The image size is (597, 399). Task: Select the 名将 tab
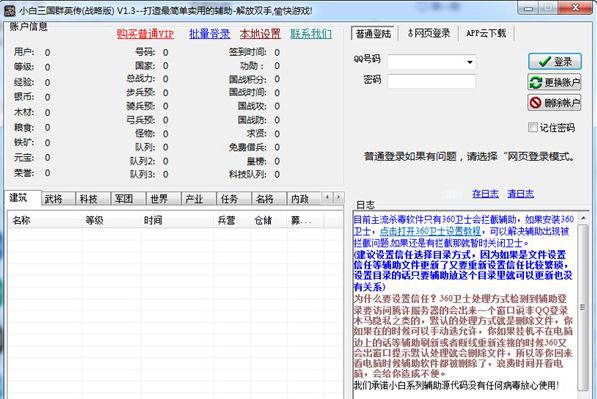[269, 199]
